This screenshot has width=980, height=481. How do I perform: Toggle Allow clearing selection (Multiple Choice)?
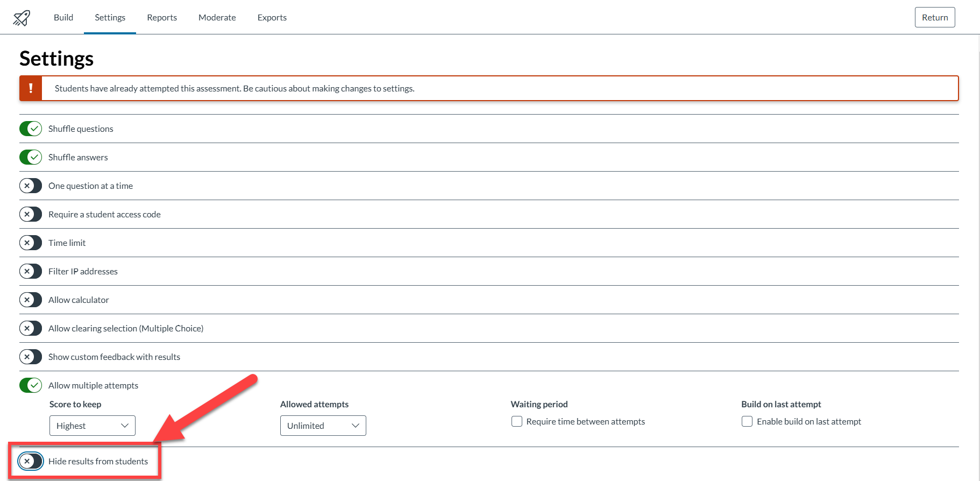31,328
